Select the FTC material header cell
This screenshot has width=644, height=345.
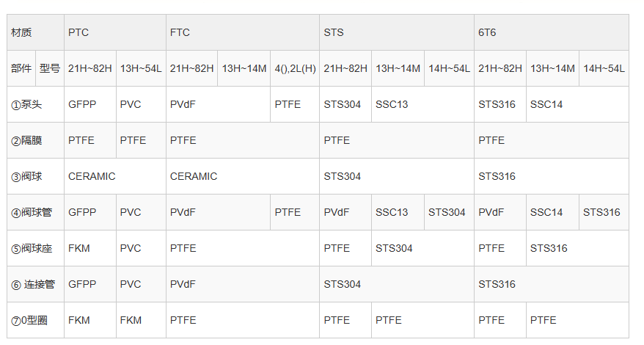click(243, 32)
